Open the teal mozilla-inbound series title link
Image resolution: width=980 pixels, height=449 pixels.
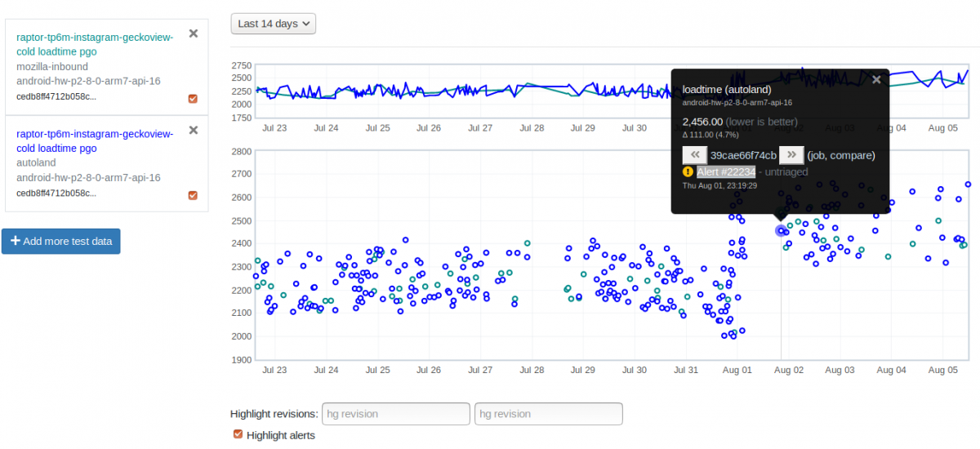[95, 44]
